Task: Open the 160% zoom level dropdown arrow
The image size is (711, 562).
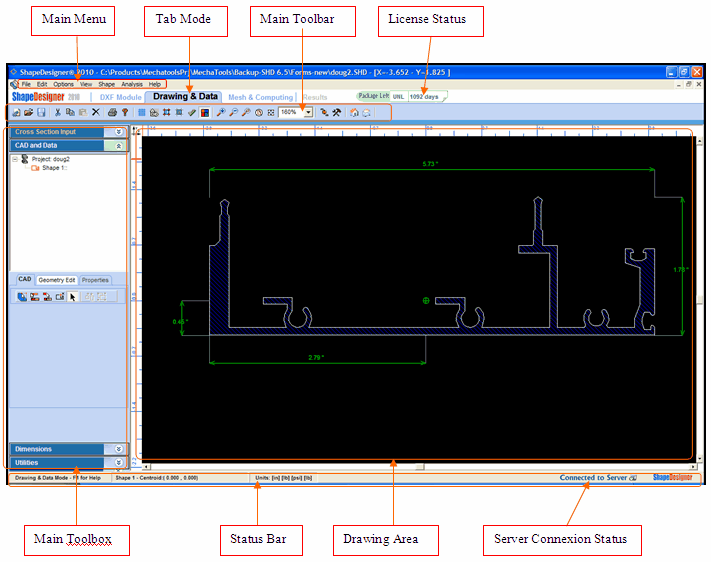Action: pyautogui.click(x=308, y=112)
